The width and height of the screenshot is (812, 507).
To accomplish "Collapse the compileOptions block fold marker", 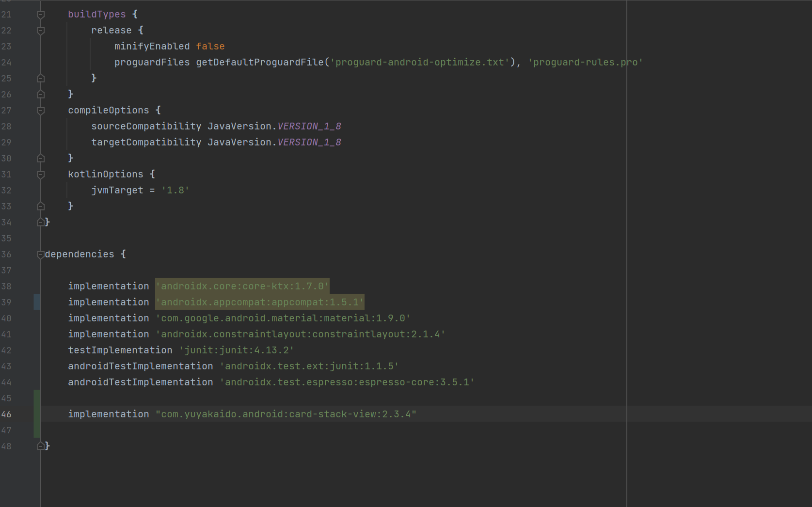I will point(41,111).
